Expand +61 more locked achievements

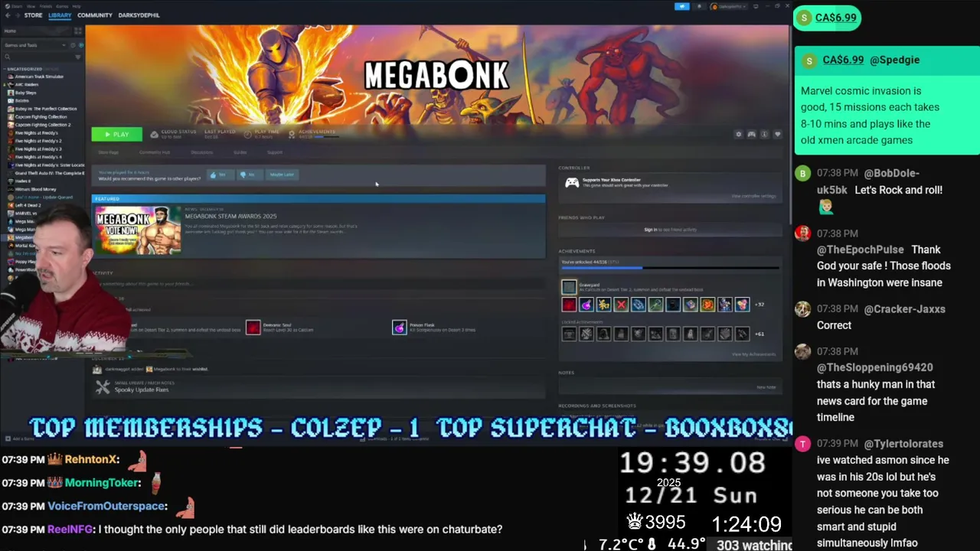tap(759, 334)
